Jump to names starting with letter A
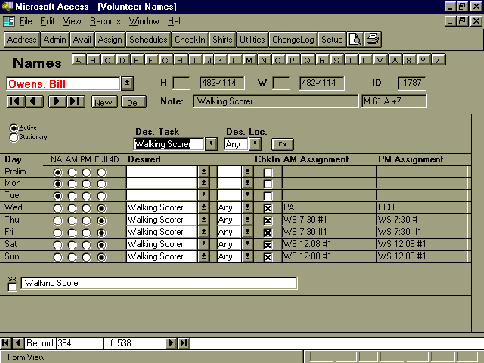Viewport: 484px width, 363px height. coord(78,60)
